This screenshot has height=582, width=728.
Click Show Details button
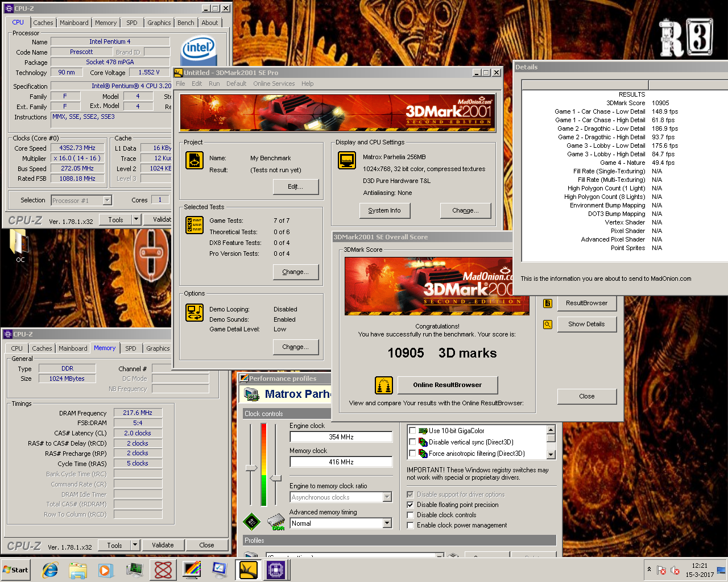pos(586,324)
